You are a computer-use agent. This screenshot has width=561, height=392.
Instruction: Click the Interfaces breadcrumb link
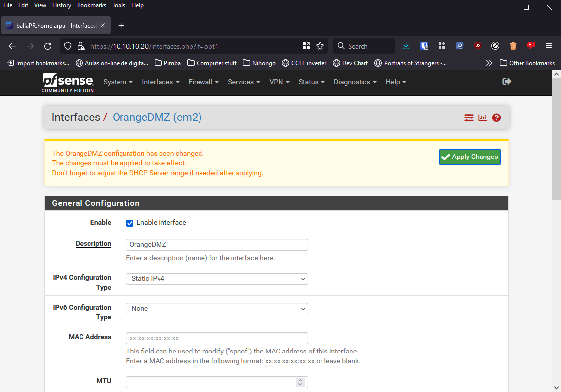[x=76, y=118]
